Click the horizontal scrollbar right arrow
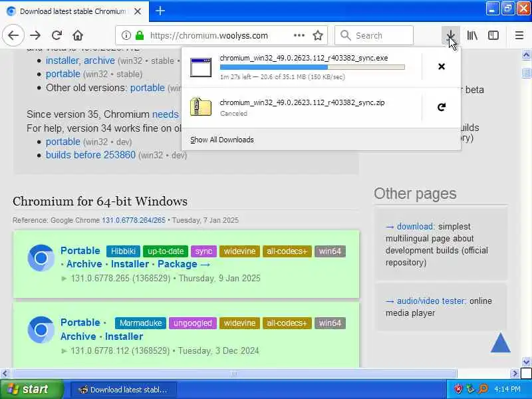The image size is (532, 399). (515, 374)
